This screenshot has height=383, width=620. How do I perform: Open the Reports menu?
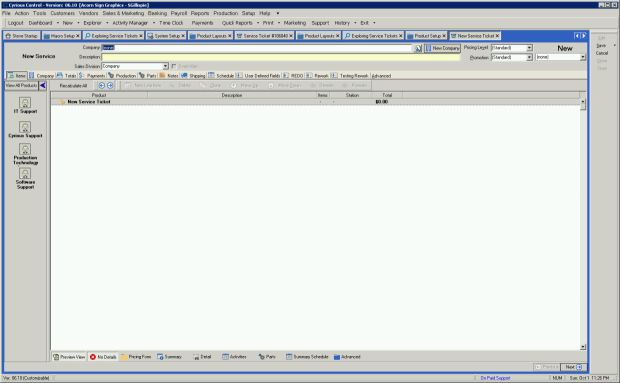click(200, 13)
